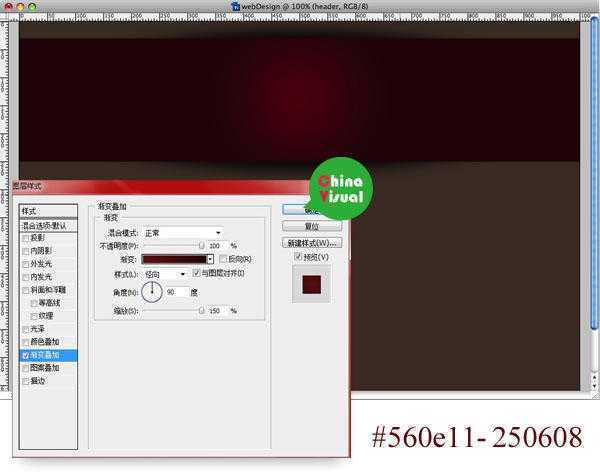This screenshot has height=473, width=600.
Task: Enable the 颜色叠加 color overlay checkbox
Action: [x=26, y=342]
